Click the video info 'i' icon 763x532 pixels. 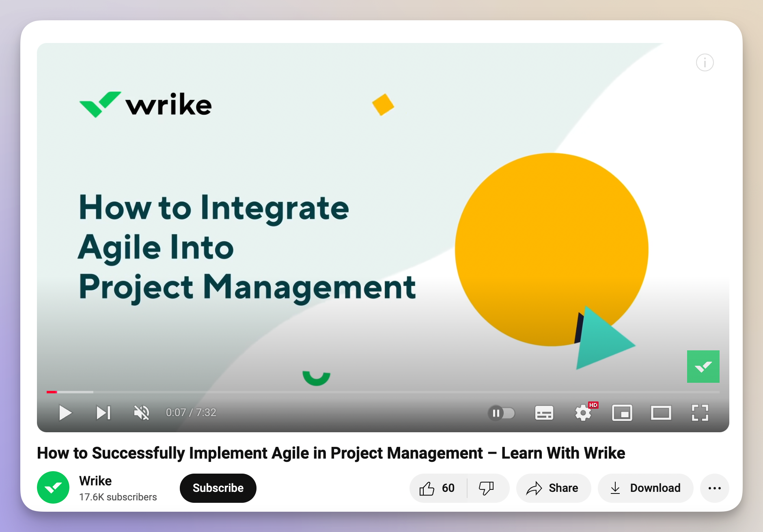coord(705,62)
